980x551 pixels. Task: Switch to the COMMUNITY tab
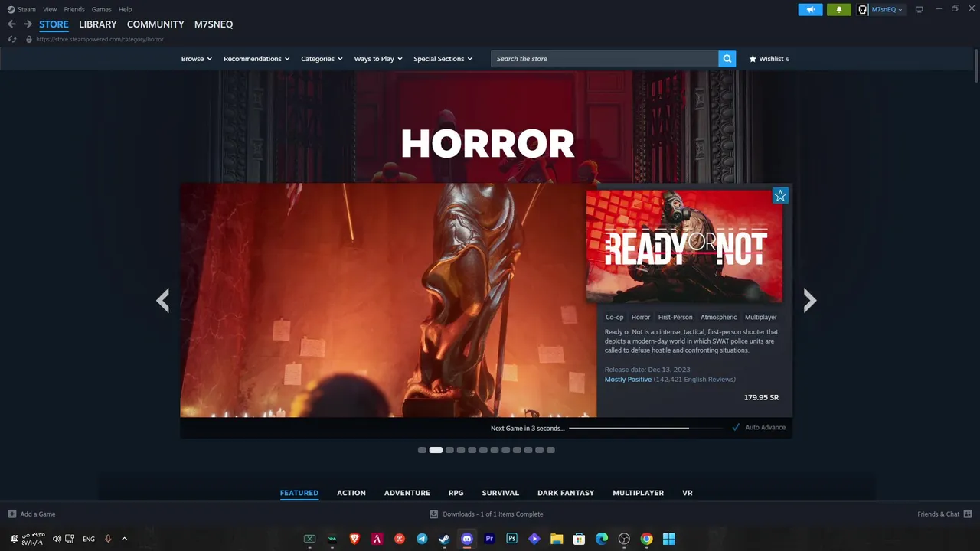[x=155, y=24]
